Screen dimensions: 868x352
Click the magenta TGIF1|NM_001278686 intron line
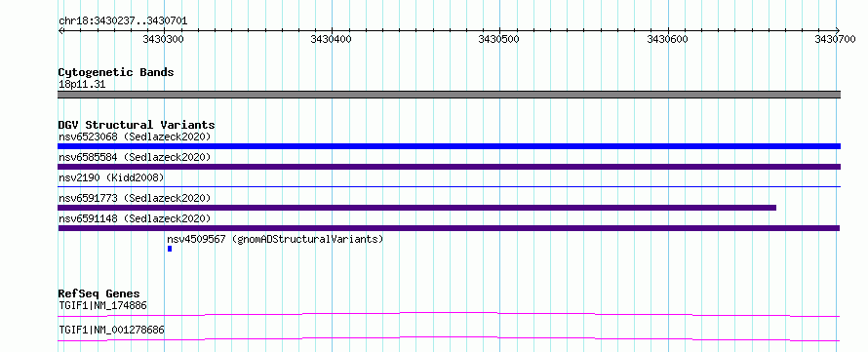click(449, 338)
